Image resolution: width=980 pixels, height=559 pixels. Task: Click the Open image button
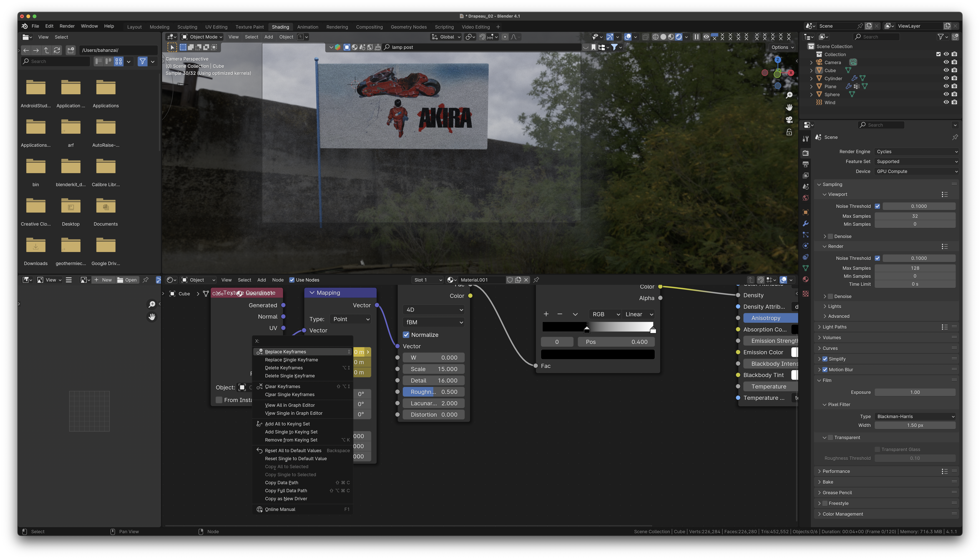pos(127,280)
